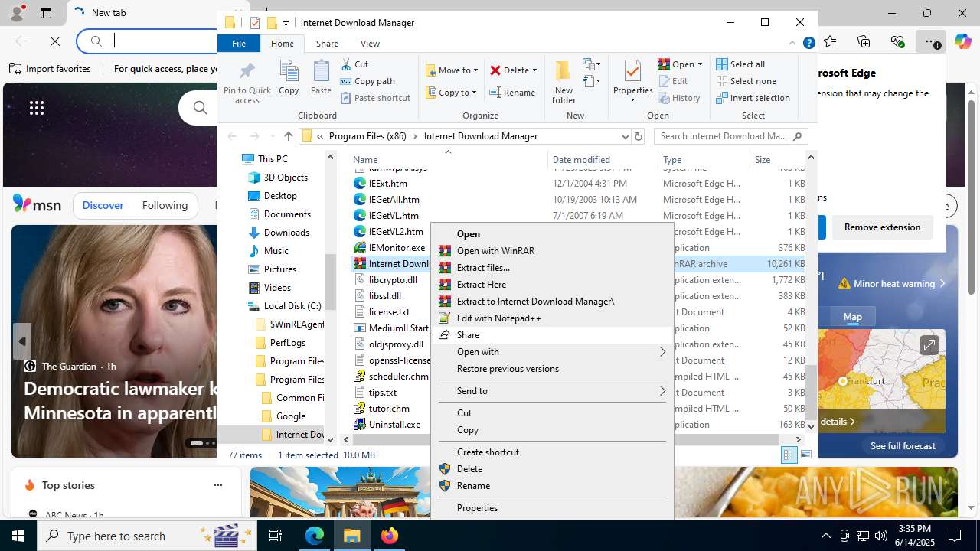Choose Open in the context menu

point(551,234)
